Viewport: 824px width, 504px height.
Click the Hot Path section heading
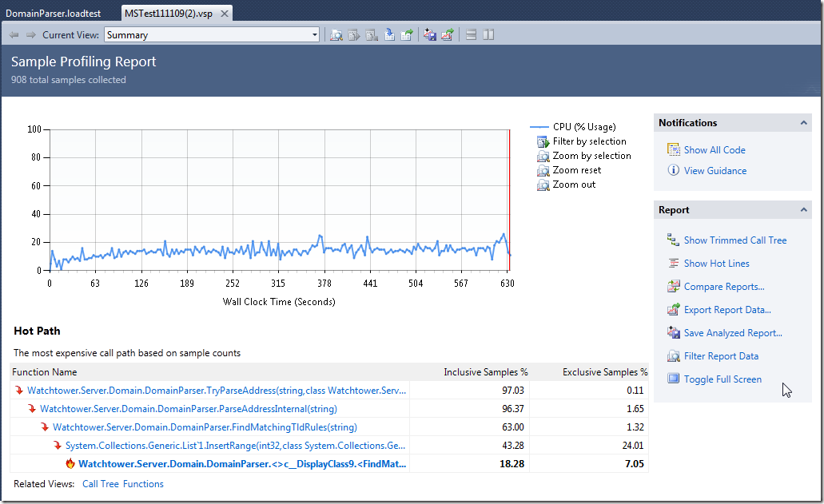[37, 331]
